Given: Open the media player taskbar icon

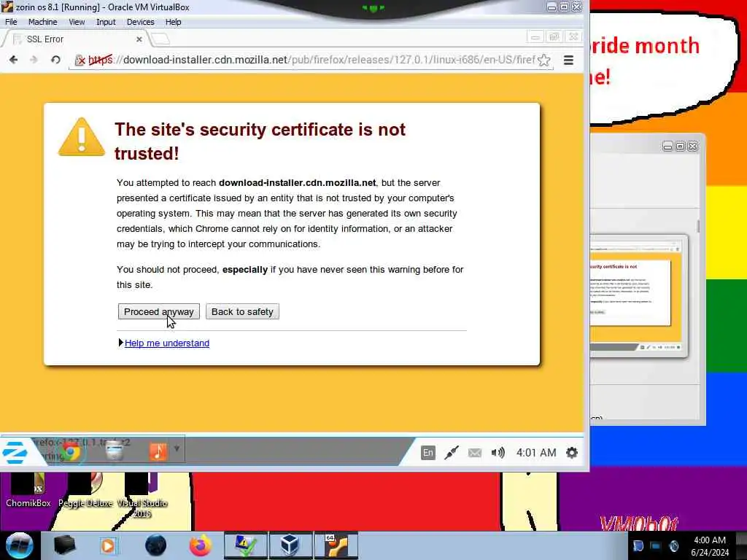Looking at the screenshot, I should [x=108, y=545].
